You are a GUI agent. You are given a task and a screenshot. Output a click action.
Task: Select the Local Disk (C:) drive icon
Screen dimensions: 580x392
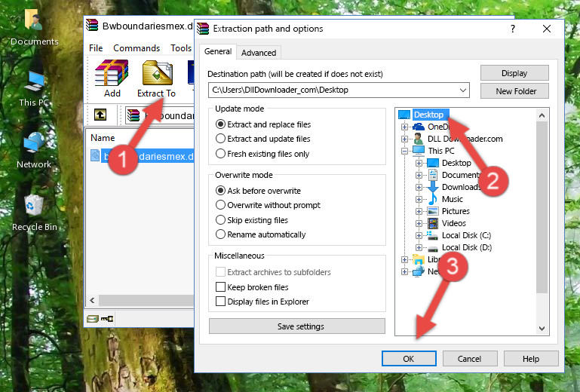(432, 235)
